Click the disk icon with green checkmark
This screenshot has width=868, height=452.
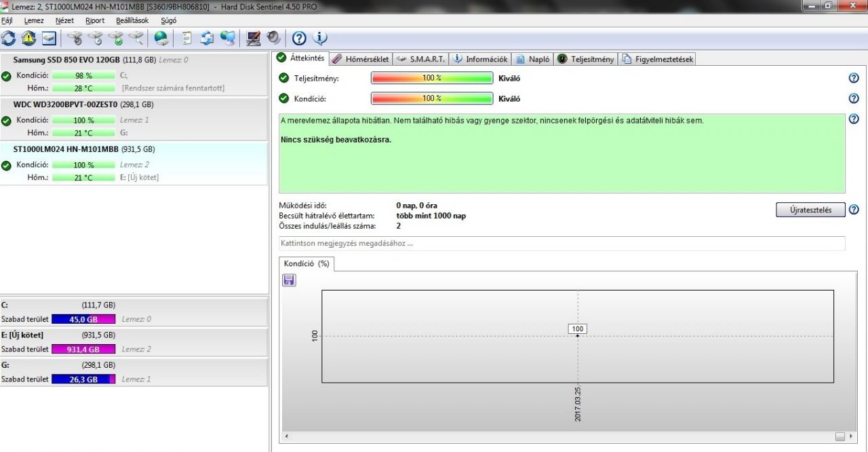pos(116,38)
